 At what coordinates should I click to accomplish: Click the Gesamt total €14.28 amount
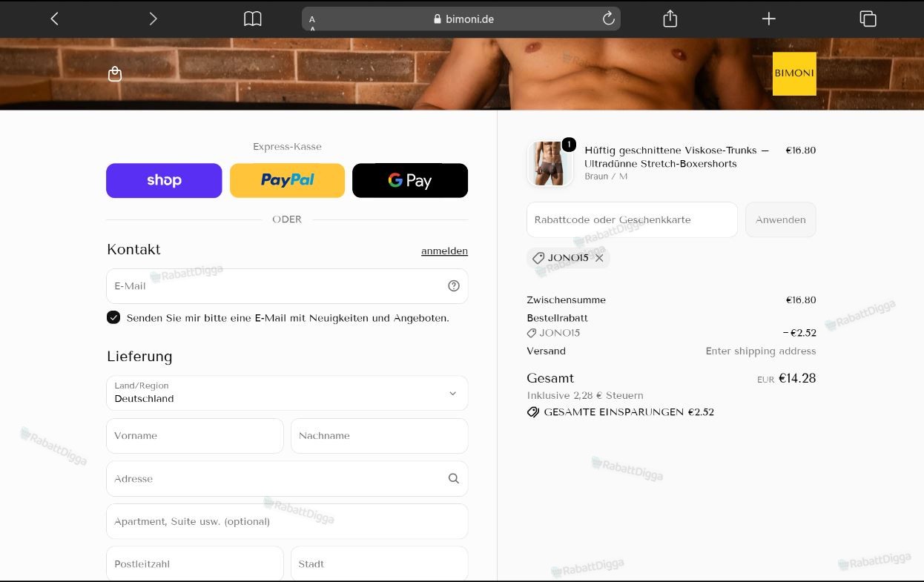click(x=797, y=378)
